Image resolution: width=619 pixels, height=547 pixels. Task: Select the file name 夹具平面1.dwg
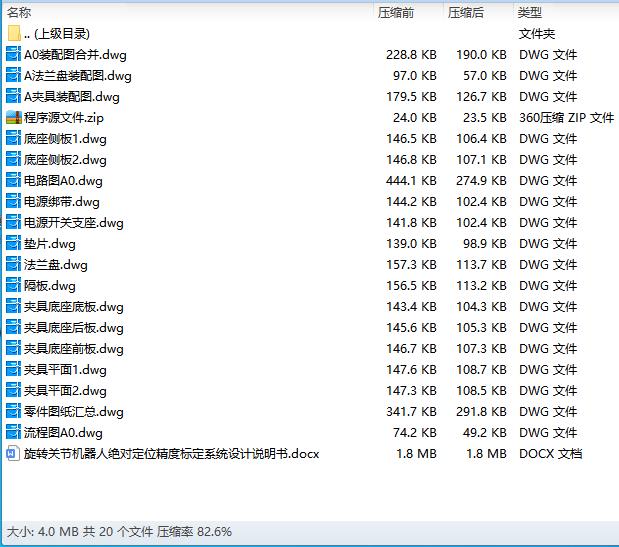(65, 369)
